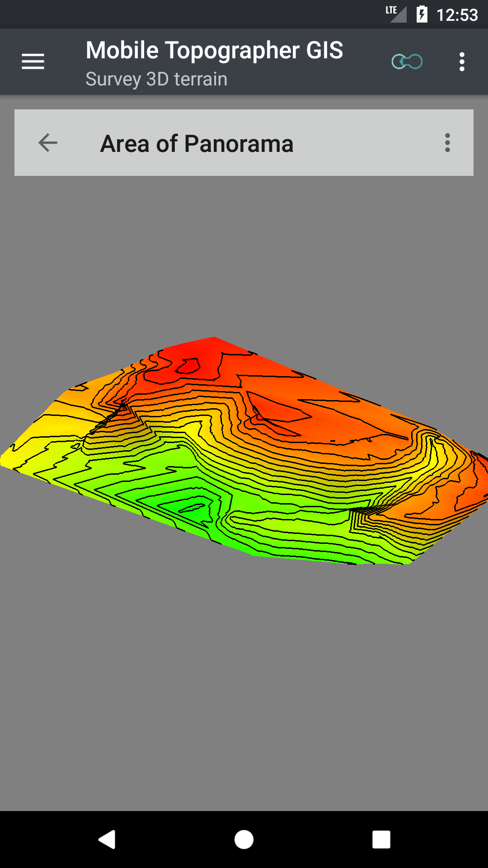Tap the 12:53 clock in status bar
Screen dimensions: 488x868
click(x=457, y=15)
